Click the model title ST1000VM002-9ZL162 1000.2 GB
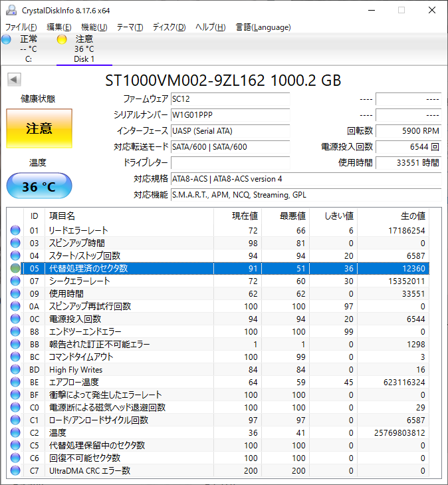This screenshot has width=448, height=485. (223, 81)
